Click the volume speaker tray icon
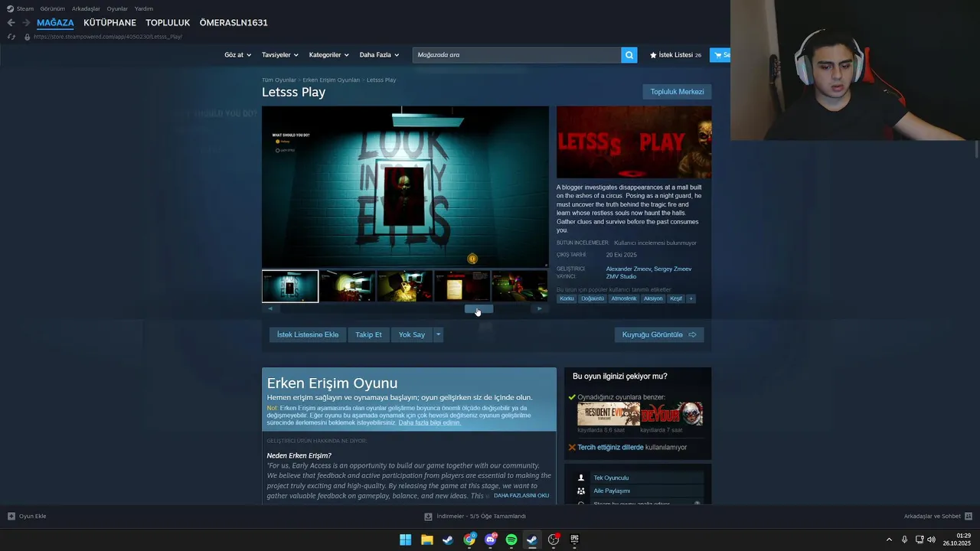This screenshot has height=551, width=980. pos(931,540)
